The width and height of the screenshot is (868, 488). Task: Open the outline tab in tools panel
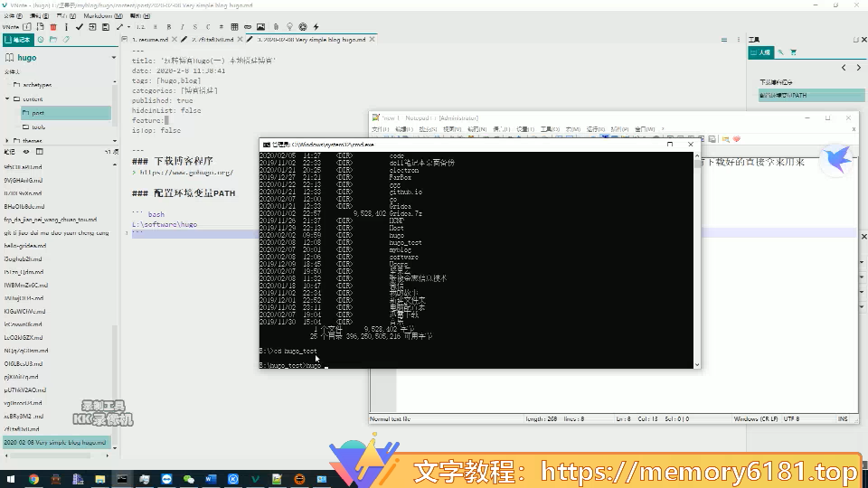(x=761, y=52)
